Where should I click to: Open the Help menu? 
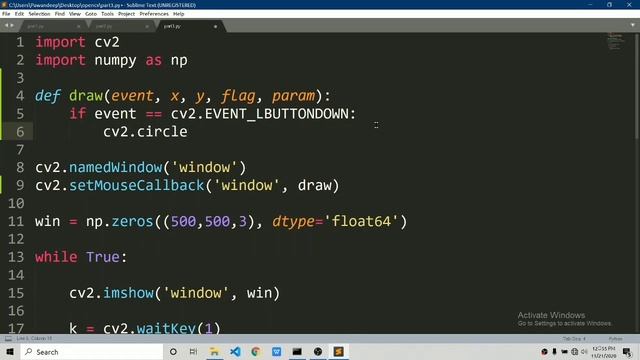pyautogui.click(x=178, y=14)
